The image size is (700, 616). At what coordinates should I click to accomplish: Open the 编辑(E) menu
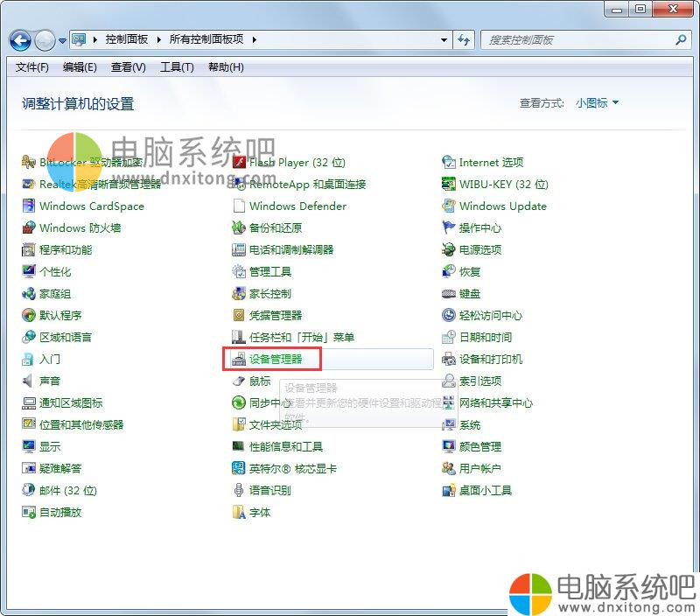tap(80, 67)
